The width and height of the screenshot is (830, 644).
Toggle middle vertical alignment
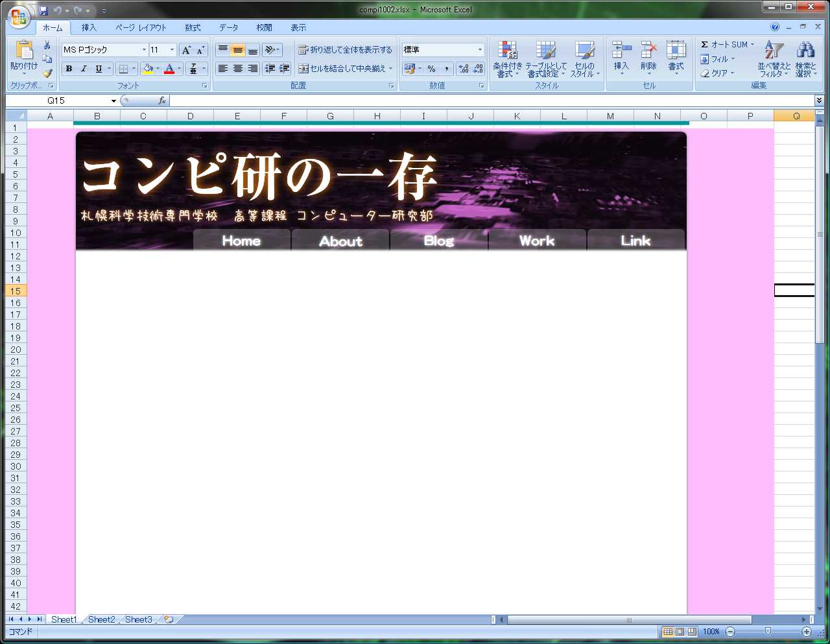coord(237,50)
